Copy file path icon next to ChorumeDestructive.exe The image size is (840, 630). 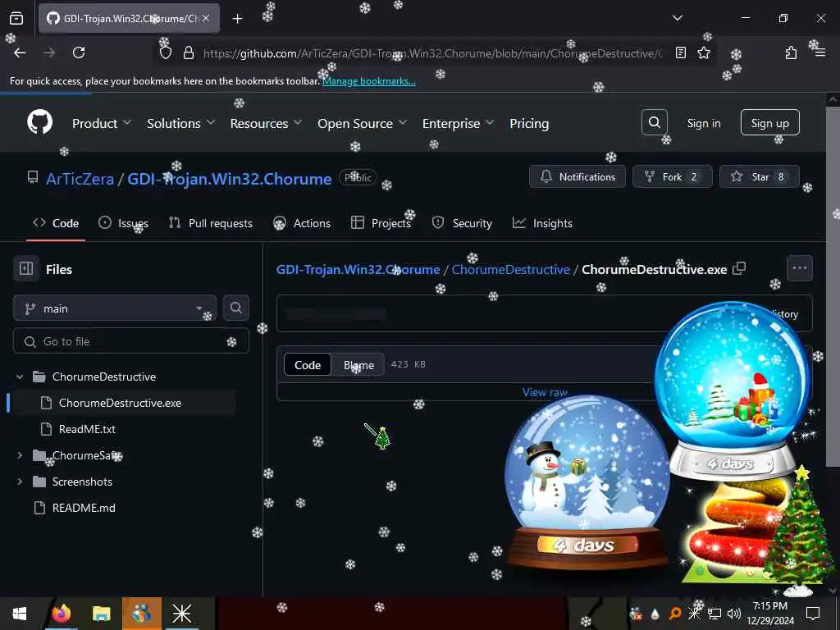pos(739,268)
